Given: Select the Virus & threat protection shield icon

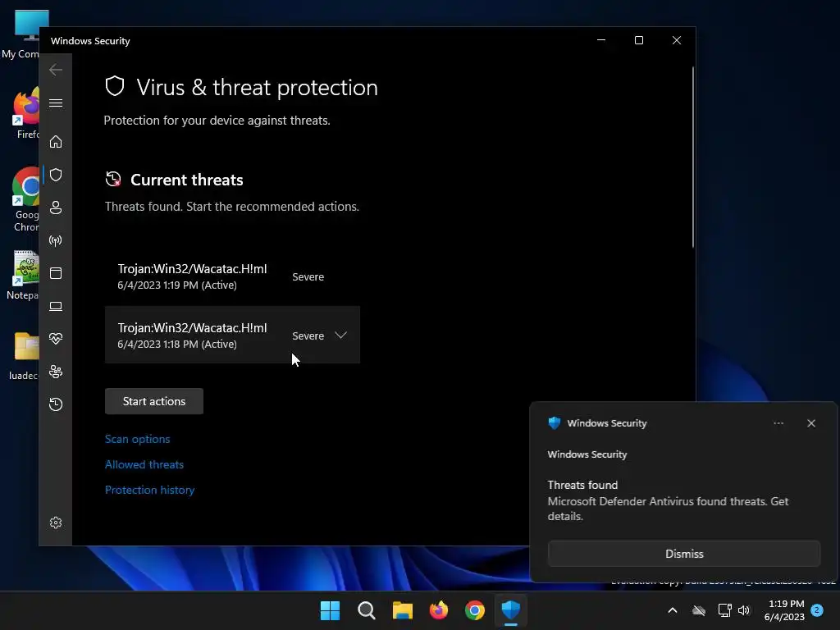Looking at the screenshot, I should 56,175.
